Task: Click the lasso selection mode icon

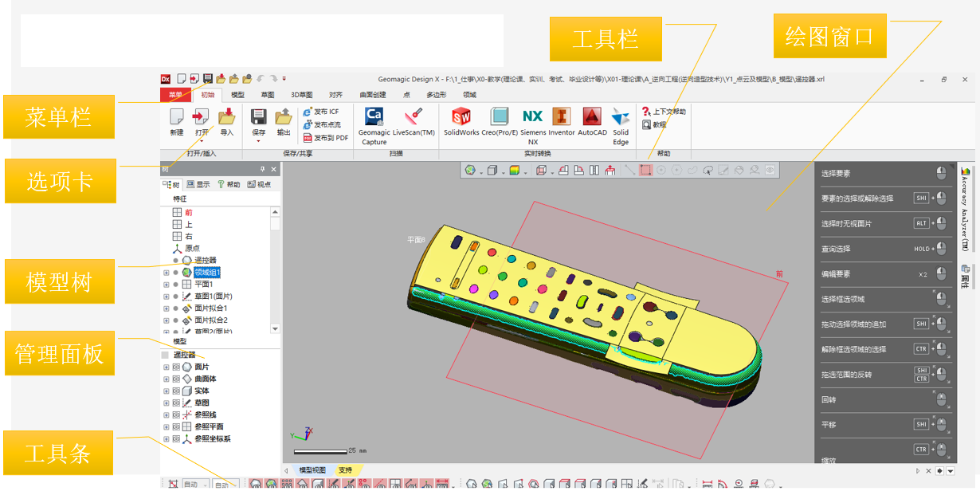Action: (708, 170)
